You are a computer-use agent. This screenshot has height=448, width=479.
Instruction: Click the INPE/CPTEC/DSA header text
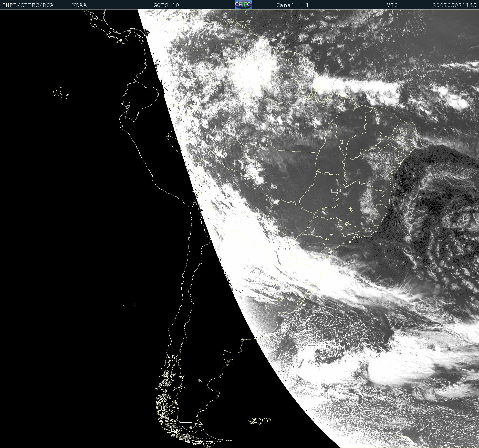[x=28, y=5]
